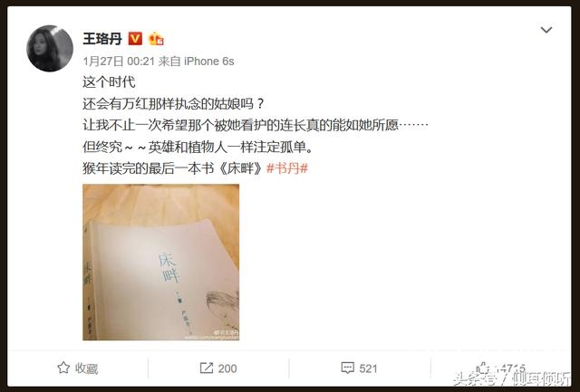
Task: Click the star favorite icon
Action: [63, 368]
